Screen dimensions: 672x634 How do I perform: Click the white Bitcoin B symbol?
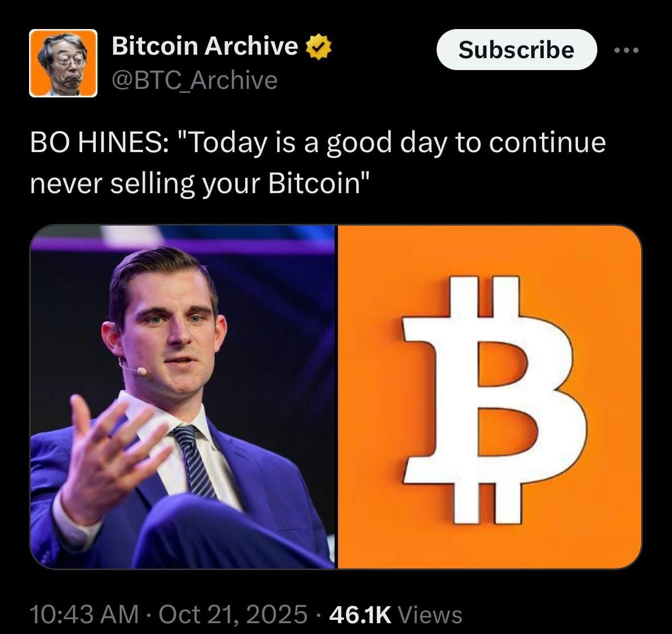[x=493, y=400]
